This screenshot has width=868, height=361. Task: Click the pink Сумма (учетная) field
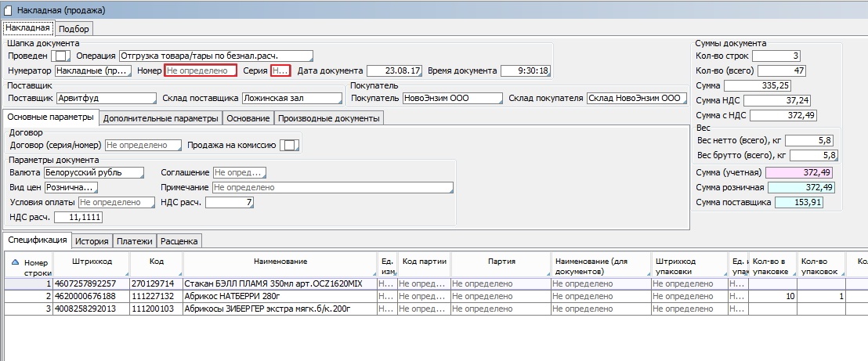pos(800,172)
